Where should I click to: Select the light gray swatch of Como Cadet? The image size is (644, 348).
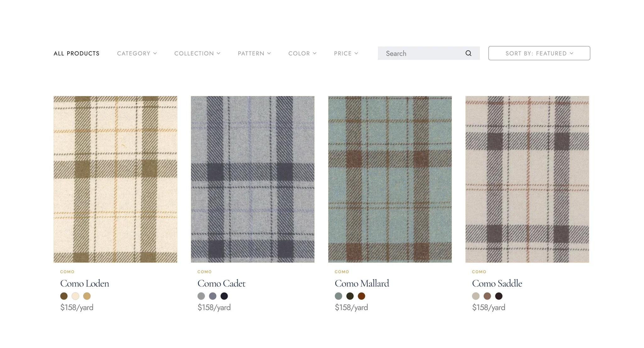(x=201, y=296)
